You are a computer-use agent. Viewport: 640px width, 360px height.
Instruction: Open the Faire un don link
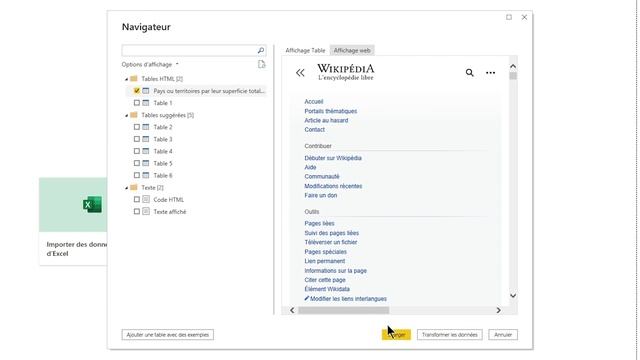pos(320,195)
